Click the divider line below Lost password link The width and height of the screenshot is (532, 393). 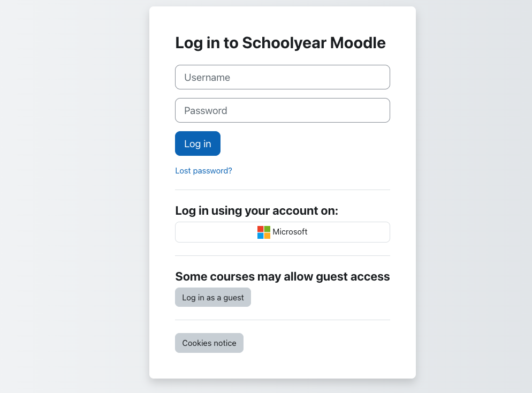pyautogui.click(x=282, y=190)
